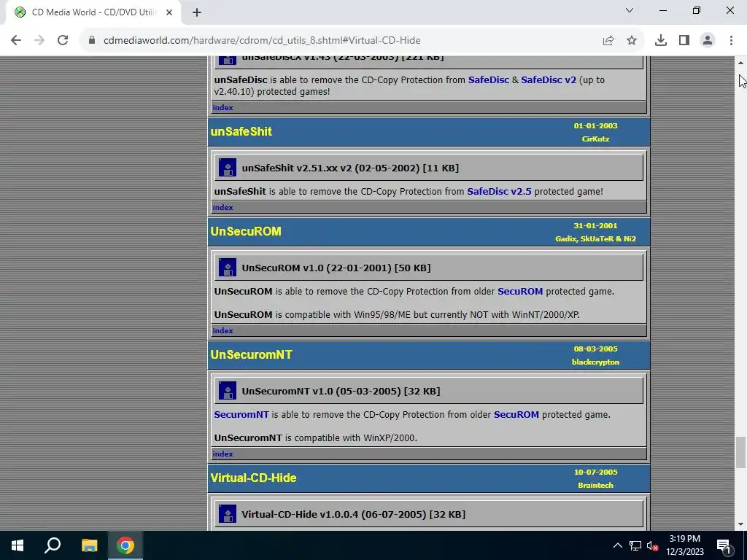Click floppy icon for unSafeShit v2.51.xx download
This screenshot has height=560, width=747.
228,168
